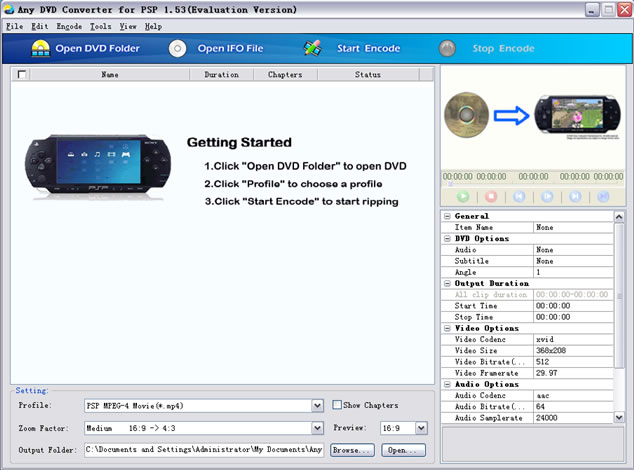Open the Profile dropdown list
Image resolution: width=634 pixels, height=470 pixels.
pos(317,406)
